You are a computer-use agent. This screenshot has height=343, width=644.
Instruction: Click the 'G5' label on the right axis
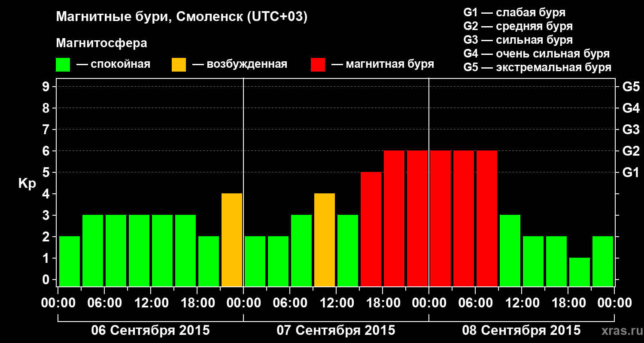tap(631, 87)
